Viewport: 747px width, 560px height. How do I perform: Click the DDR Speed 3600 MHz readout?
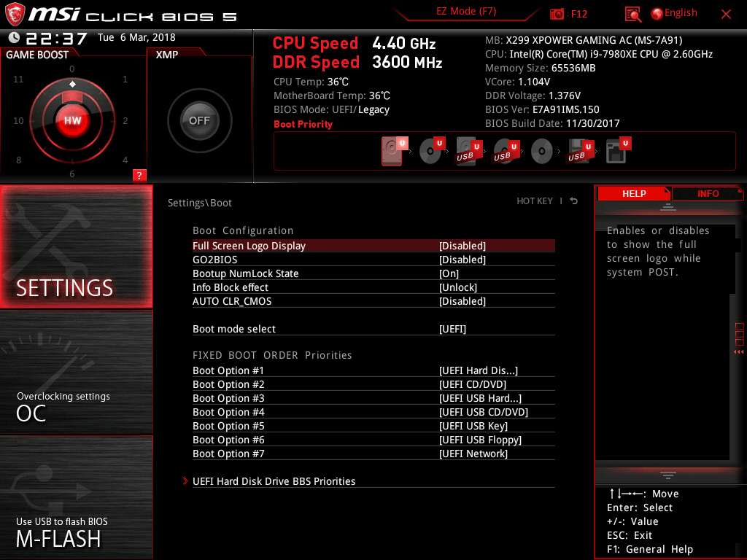[x=357, y=62]
